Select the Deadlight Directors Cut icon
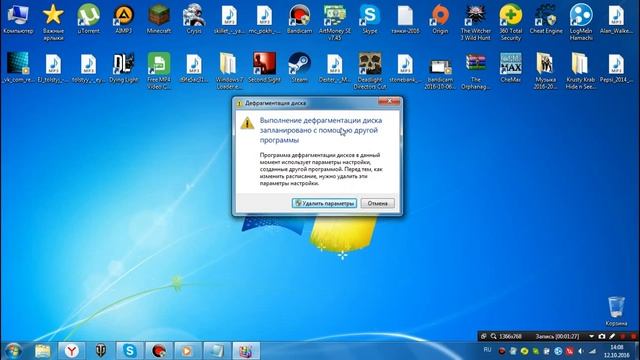Viewport: 640px width, 360px height. tap(370, 70)
